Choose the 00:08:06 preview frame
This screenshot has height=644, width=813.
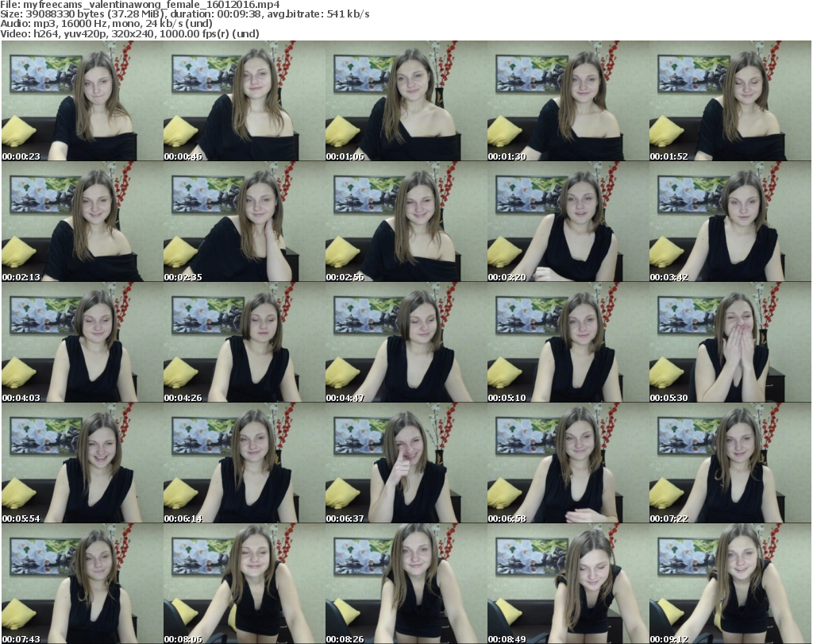tap(245, 584)
